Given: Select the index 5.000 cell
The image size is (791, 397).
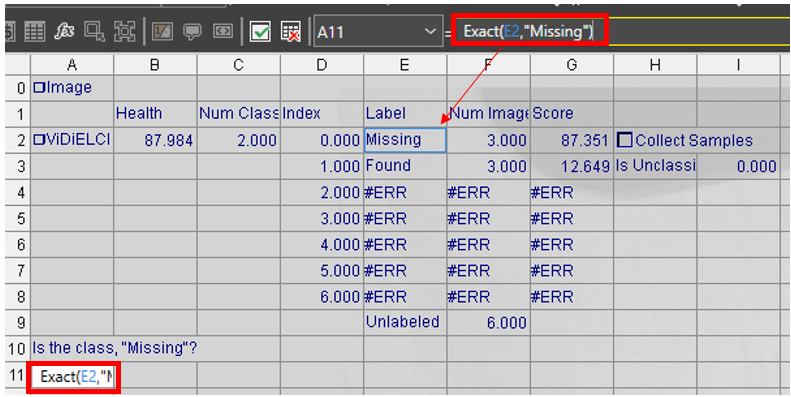Looking at the screenshot, I should (x=322, y=270).
